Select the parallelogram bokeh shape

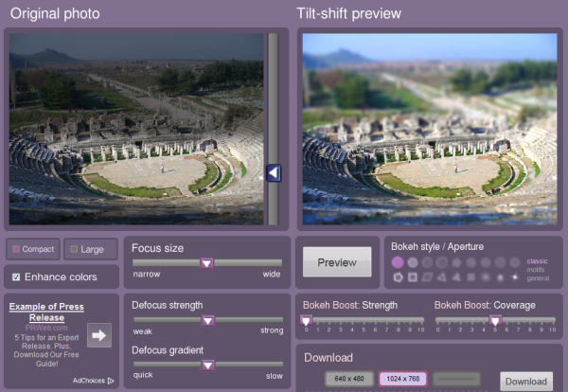pos(427,277)
